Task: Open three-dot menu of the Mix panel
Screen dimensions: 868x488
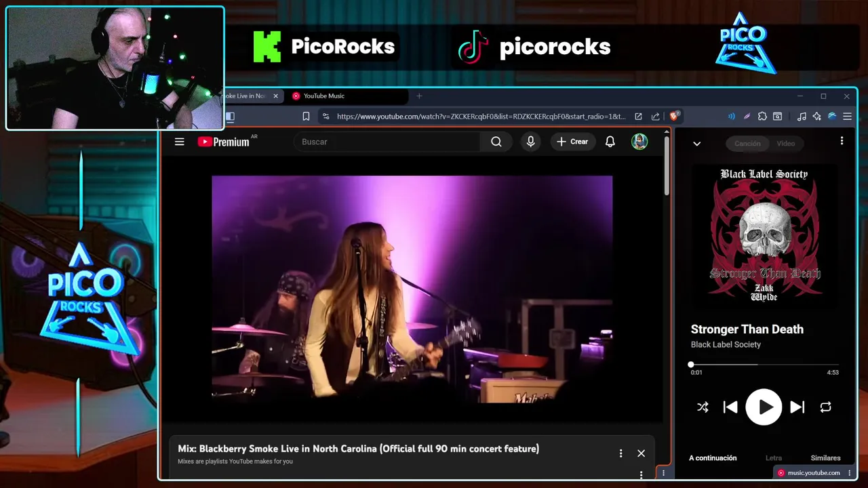Action: [x=620, y=453]
